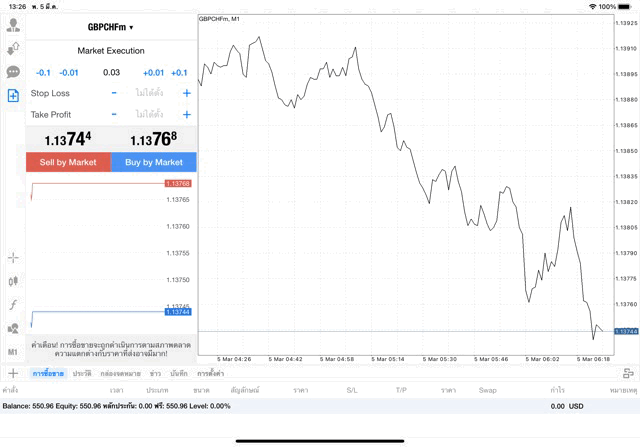This screenshot has height=447, width=640.
Task: Tap the 0.03 volume field
Action: coord(111,72)
